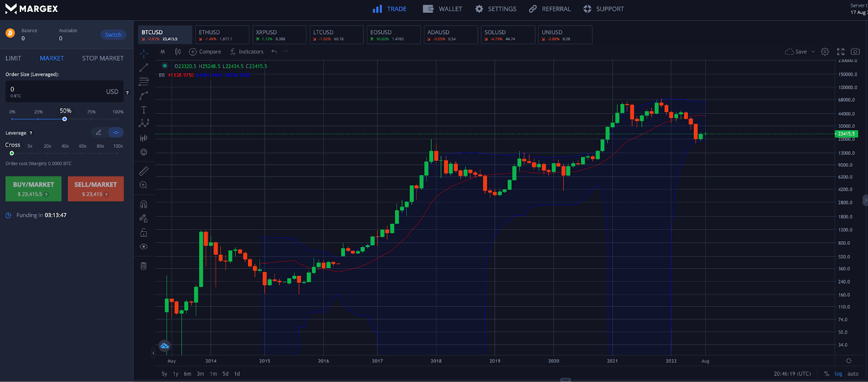The width and height of the screenshot is (868, 382).
Task: Open chart settings gear icon
Action: point(825,52)
